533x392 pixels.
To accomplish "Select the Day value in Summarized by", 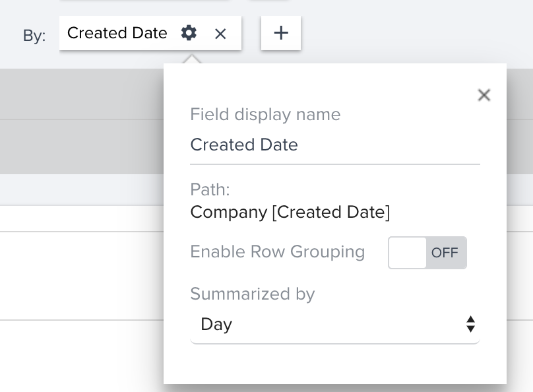I will pos(216,324).
